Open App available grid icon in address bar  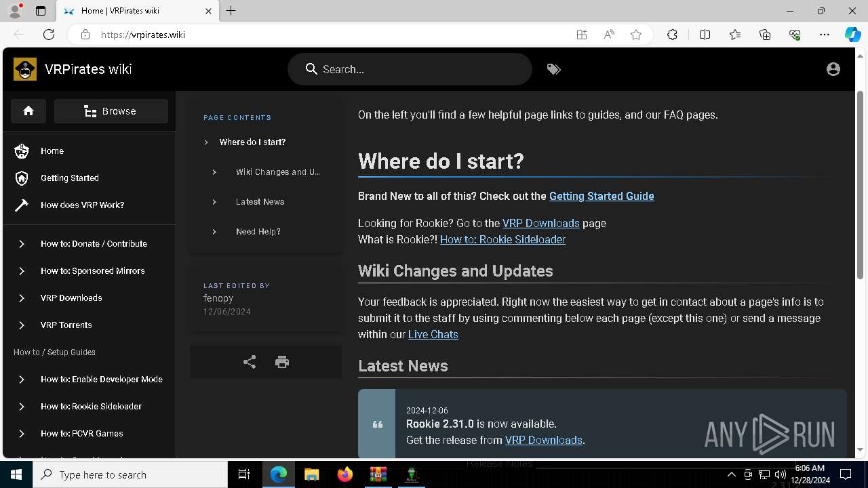pos(582,35)
